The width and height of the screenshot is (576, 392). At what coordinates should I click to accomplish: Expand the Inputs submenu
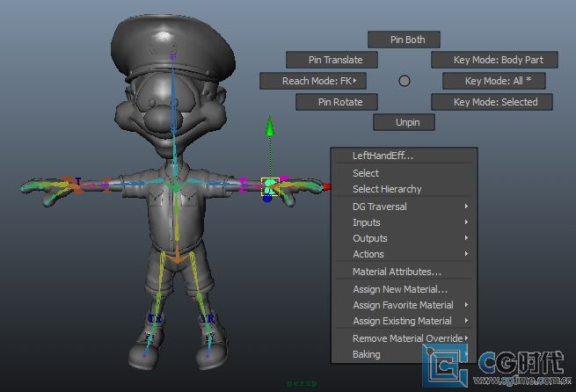405,222
